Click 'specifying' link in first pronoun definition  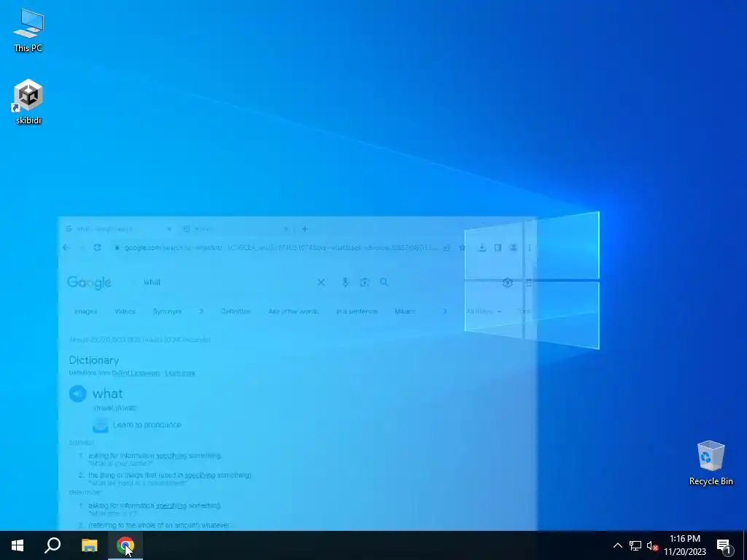click(x=171, y=456)
